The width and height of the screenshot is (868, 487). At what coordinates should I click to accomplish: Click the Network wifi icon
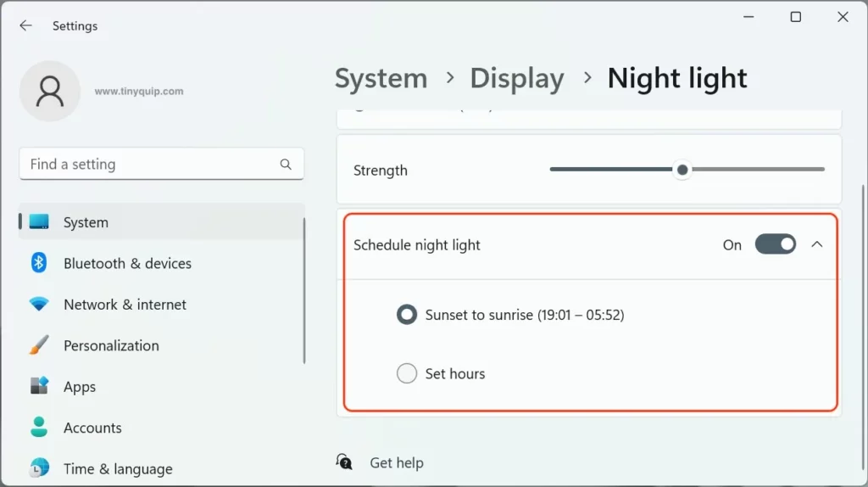tap(39, 304)
